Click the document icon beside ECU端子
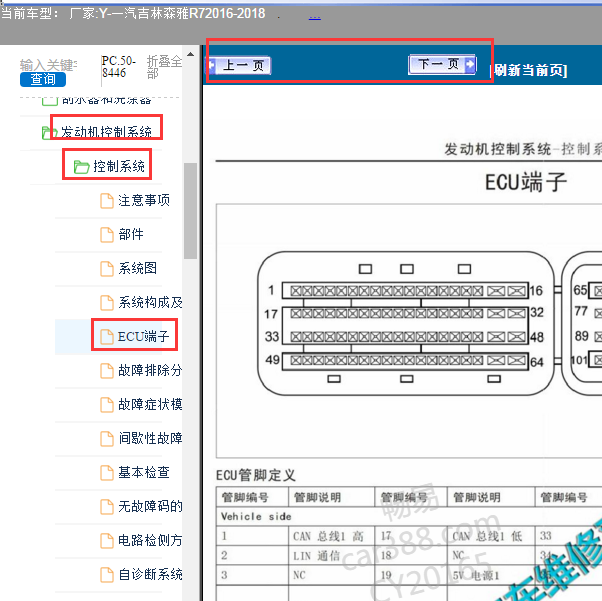602x601 pixels. [107, 337]
